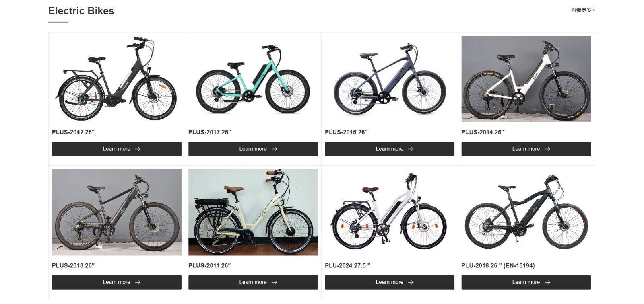
Task: Click the arrow icon on PLU-2018 Learn more
Action: (547, 282)
